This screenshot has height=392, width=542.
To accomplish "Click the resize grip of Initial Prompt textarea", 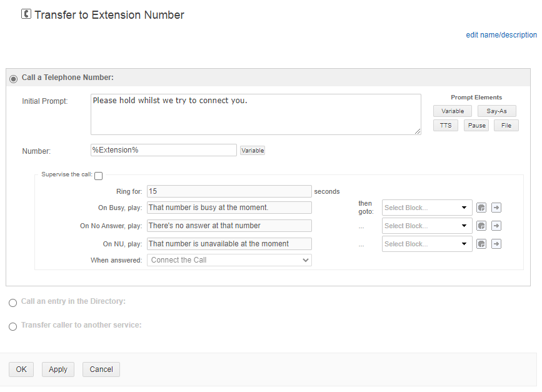I will click(x=418, y=131).
